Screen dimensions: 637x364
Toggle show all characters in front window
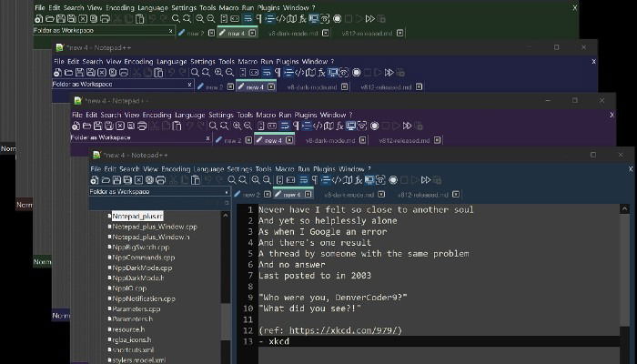pos(315,180)
